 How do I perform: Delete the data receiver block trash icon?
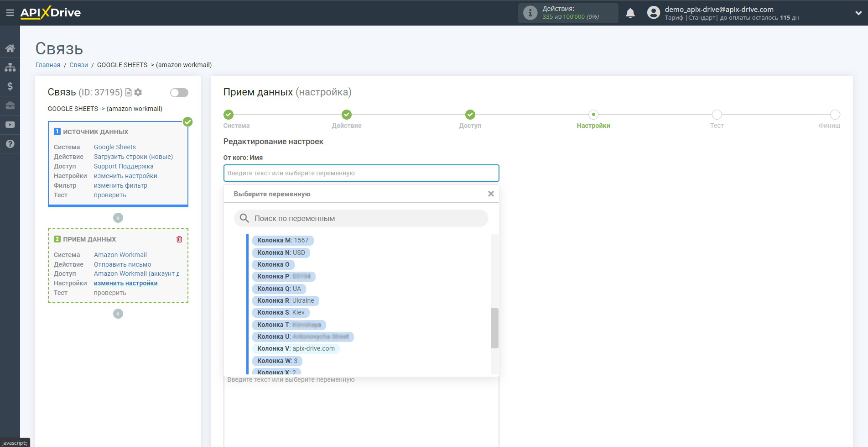(x=179, y=239)
